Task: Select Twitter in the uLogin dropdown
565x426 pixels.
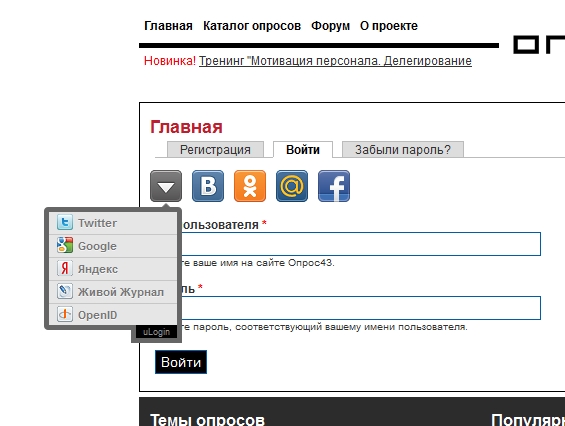Action: click(x=113, y=223)
